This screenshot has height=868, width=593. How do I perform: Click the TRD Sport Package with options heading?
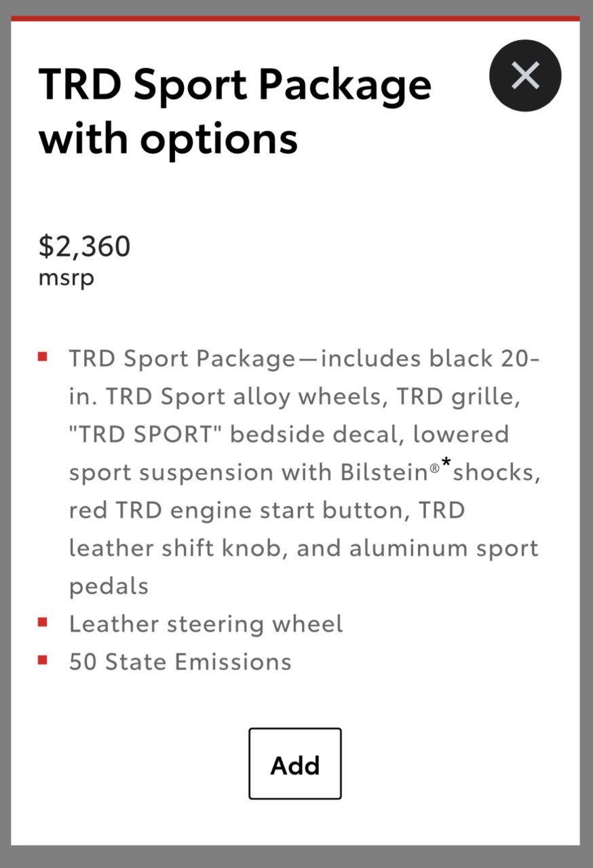pos(235,111)
